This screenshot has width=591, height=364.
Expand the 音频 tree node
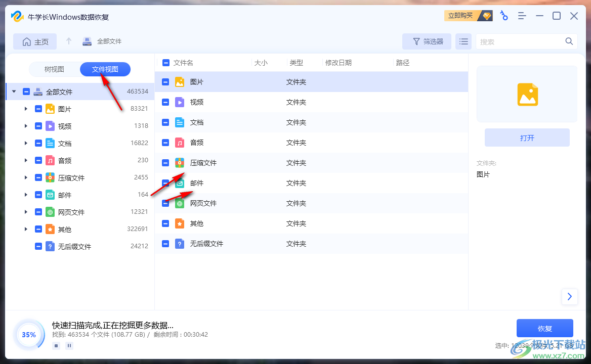coord(26,160)
